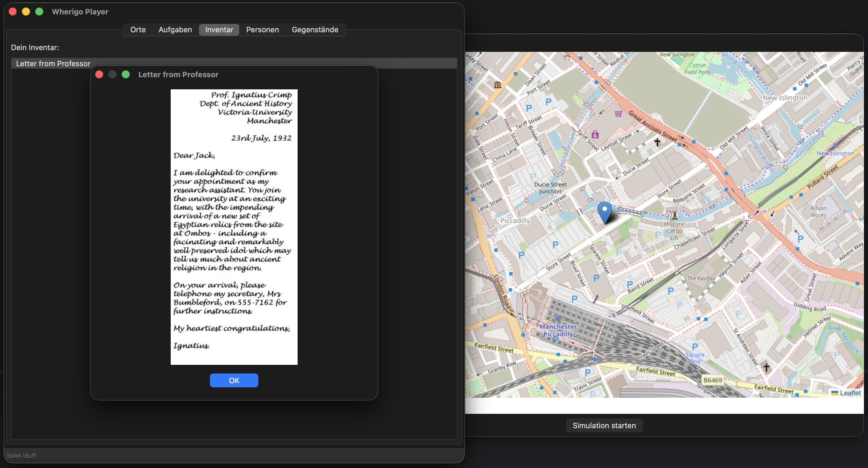Click the church cross by Laystall Street
This screenshot has height=468, width=868.
657,142
